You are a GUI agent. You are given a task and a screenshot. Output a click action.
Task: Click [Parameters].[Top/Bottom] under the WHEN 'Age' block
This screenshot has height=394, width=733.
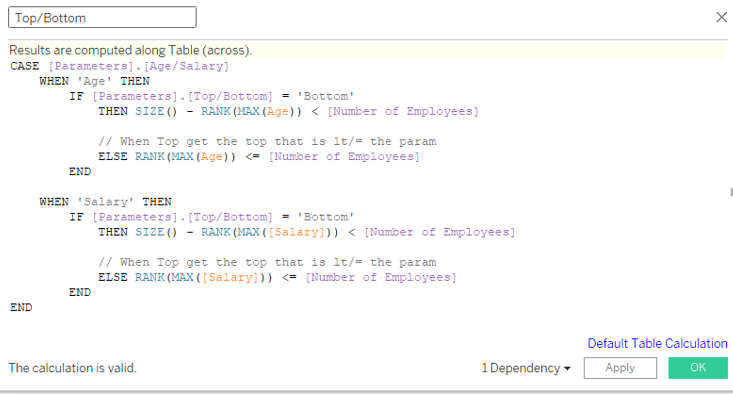[182, 96]
